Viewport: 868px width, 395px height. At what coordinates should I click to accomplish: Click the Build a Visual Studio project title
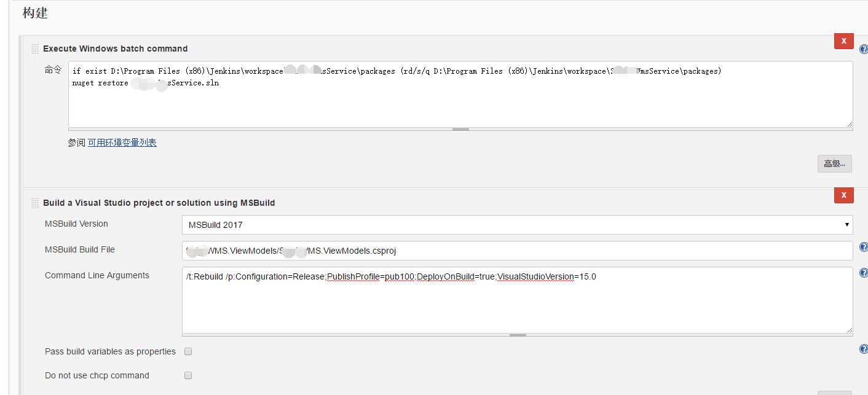coord(159,203)
